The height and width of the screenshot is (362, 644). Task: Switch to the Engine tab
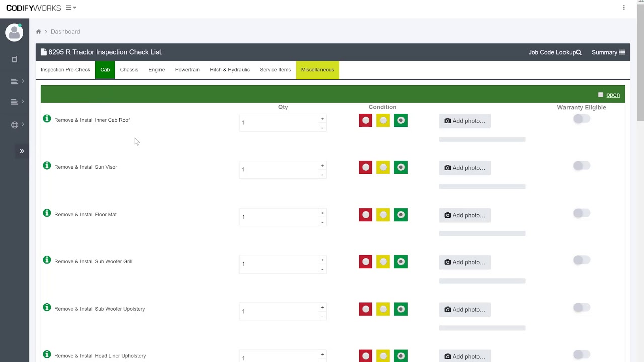[x=156, y=70]
